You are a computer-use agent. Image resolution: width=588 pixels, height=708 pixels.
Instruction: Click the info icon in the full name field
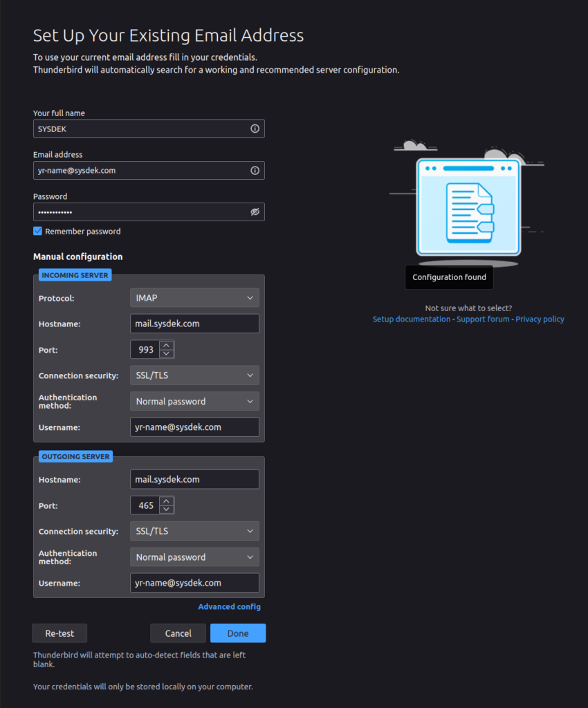click(x=255, y=129)
